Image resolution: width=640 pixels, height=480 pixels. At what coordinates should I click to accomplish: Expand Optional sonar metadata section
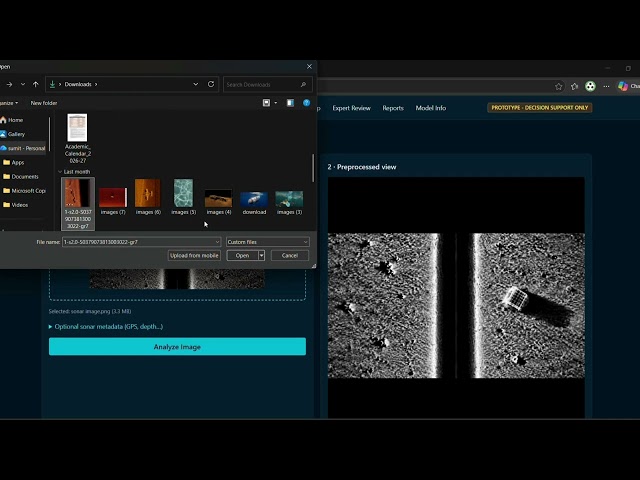coord(106,327)
